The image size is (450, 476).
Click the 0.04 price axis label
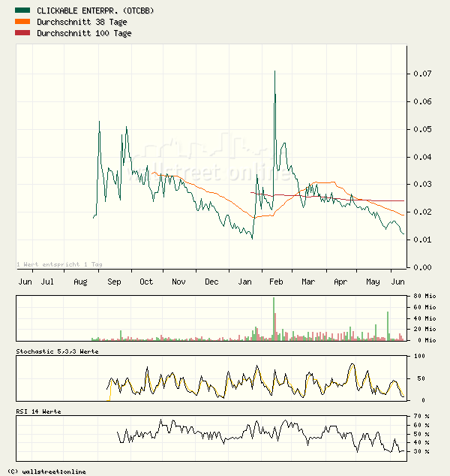(x=422, y=157)
